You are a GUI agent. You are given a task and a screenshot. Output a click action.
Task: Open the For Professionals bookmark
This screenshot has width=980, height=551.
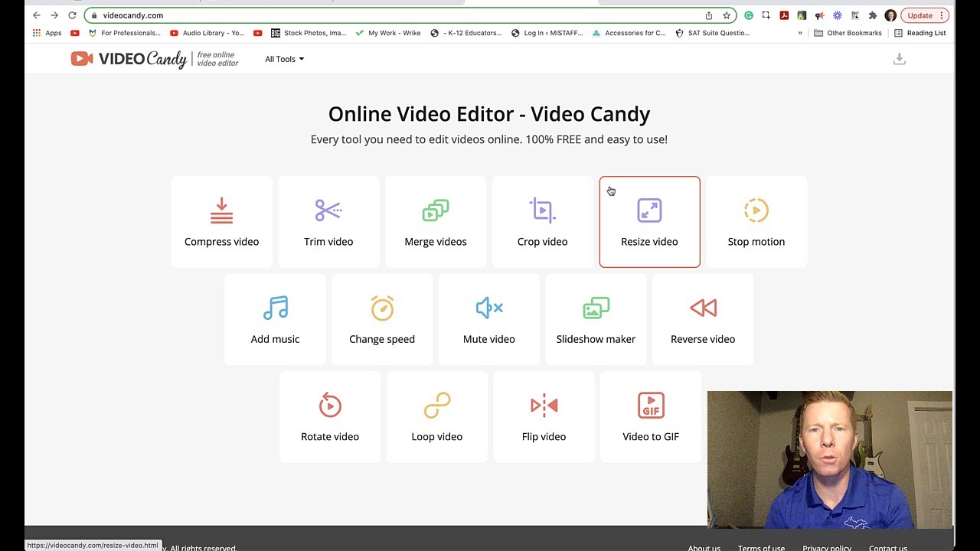125,33
